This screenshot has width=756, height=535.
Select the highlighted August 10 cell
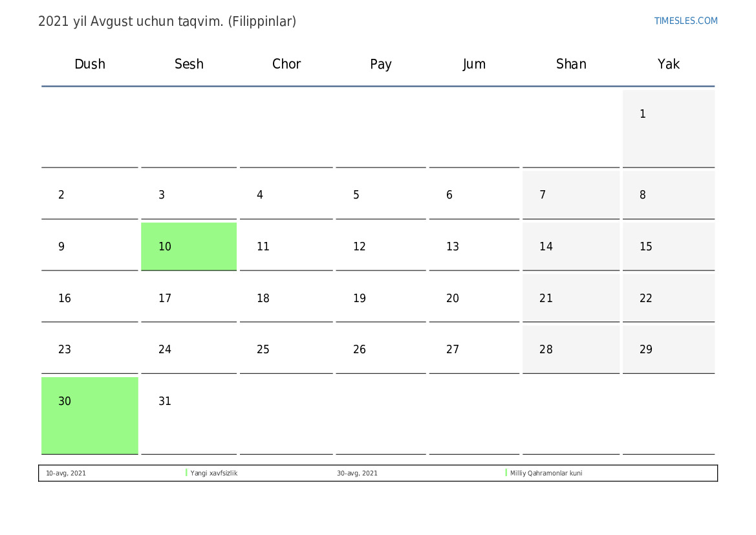(x=189, y=246)
